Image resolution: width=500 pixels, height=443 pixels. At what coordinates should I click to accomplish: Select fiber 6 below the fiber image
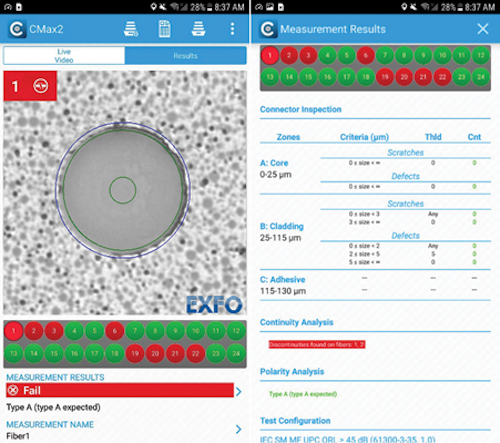click(115, 331)
